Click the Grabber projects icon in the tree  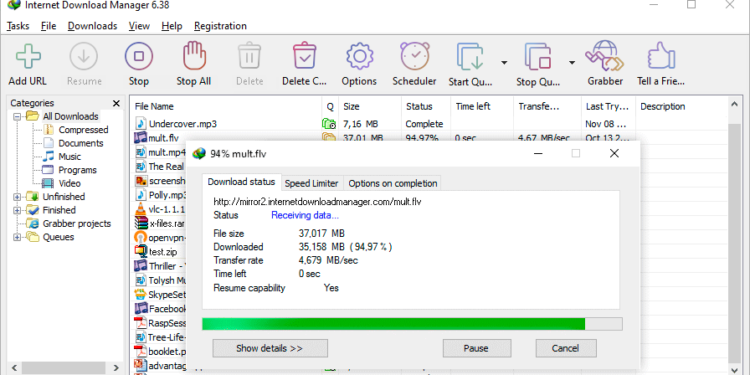(x=33, y=223)
